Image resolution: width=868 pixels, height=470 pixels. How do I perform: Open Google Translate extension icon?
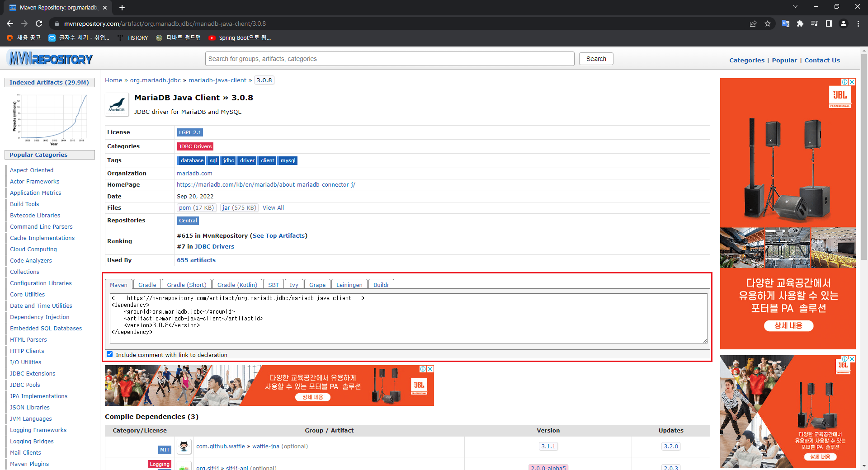pyautogui.click(x=786, y=23)
